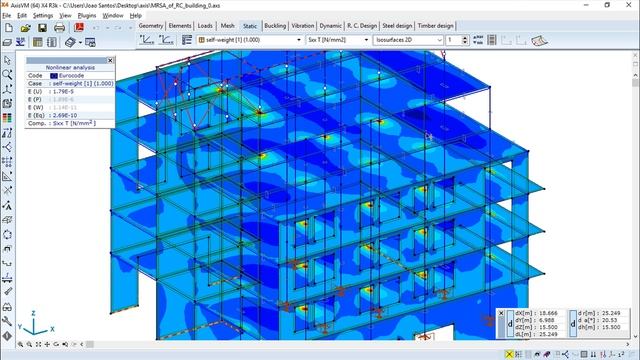Click the zoom in icon at bottom left
The height and width of the screenshot is (360, 640).
20,344
